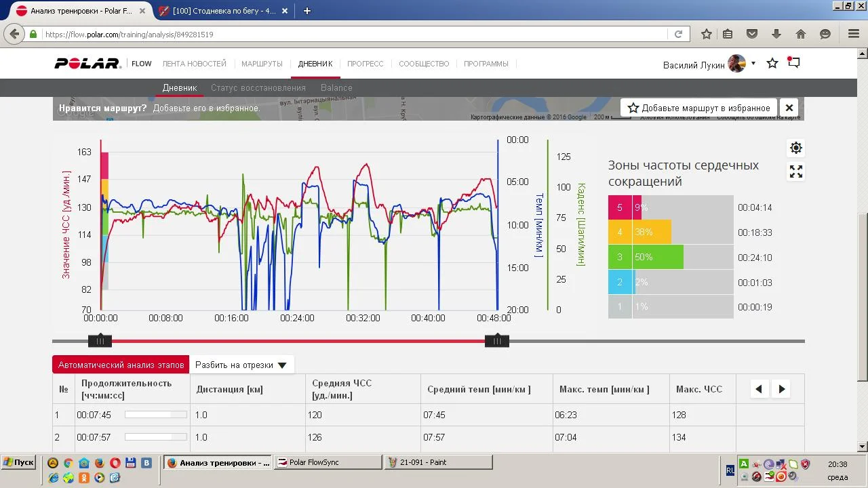The height and width of the screenshot is (488, 868).
Task: Click Добавьте маршрут в избранное button
Action: tap(698, 108)
